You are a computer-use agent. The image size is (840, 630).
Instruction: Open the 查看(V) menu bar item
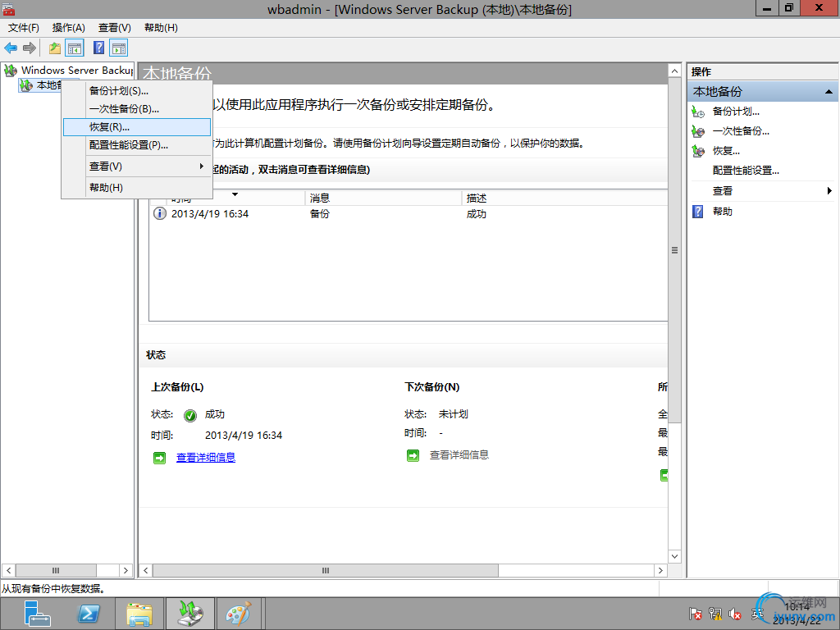[x=115, y=27]
